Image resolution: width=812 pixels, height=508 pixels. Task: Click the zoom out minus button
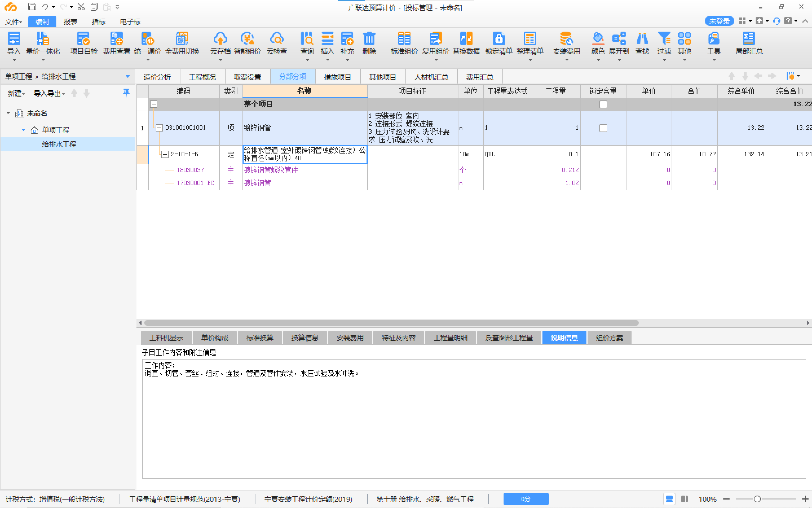click(726, 499)
